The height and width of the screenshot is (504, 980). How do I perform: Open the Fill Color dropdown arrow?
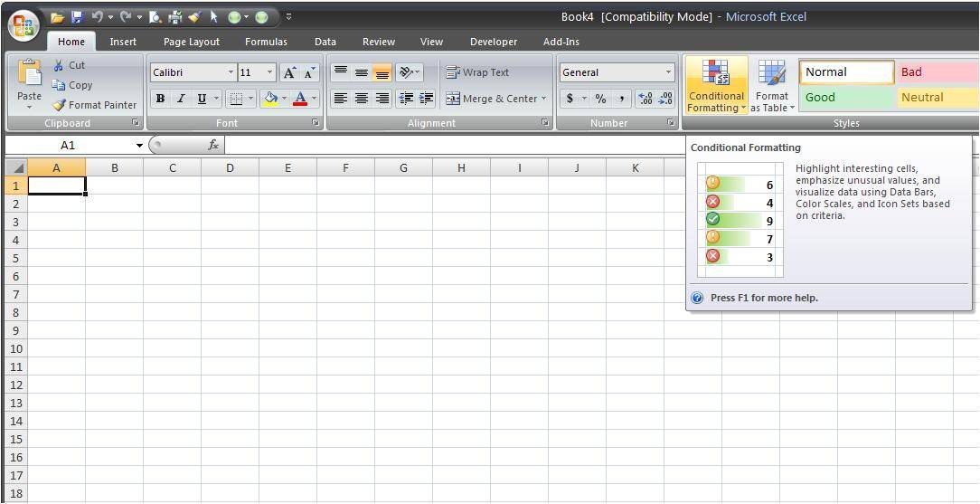point(284,98)
